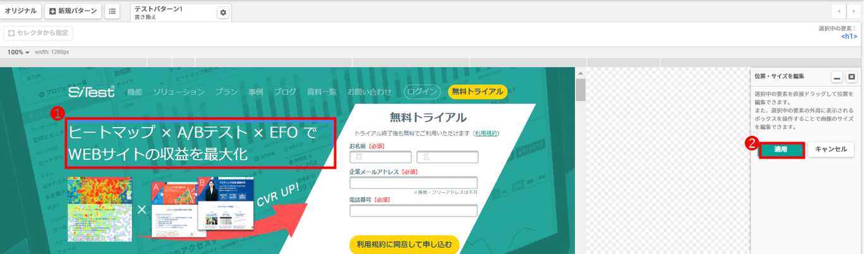Click the 企業メールアドレス input field
Viewport: 868px width, 254px height.
414,183
